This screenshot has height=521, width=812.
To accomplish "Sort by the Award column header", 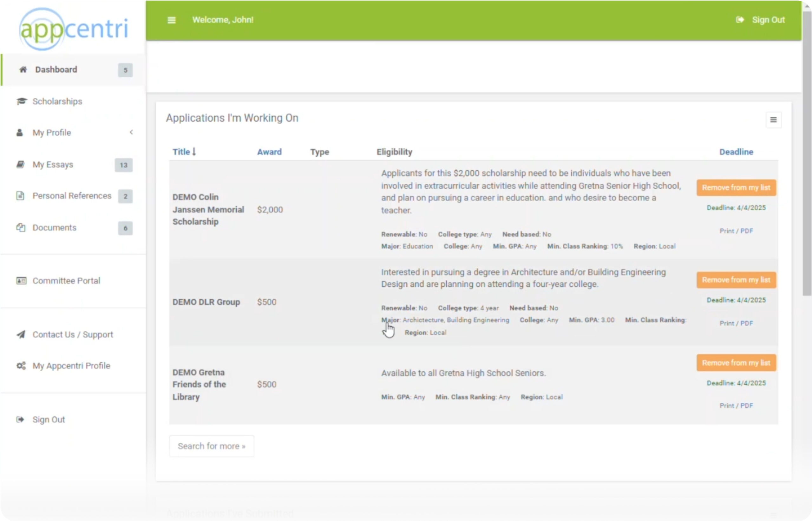I will [x=269, y=152].
